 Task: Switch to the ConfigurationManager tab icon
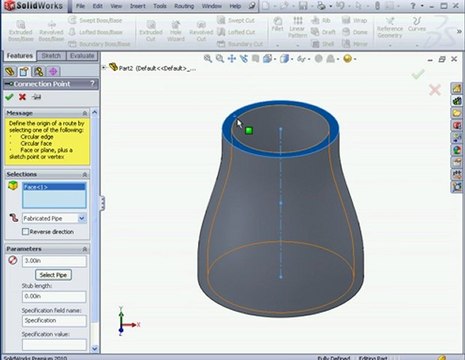(39, 71)
